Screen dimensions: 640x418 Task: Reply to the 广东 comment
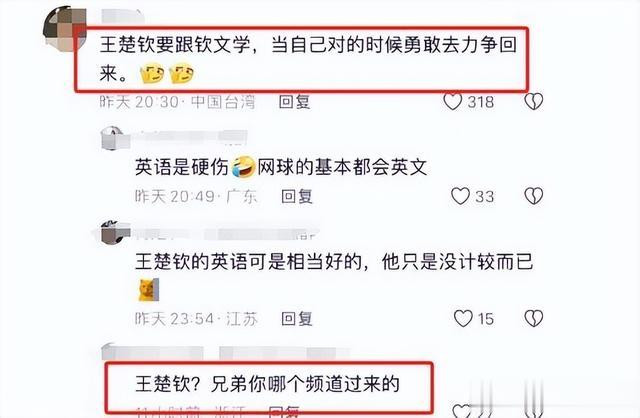point(297,196)
